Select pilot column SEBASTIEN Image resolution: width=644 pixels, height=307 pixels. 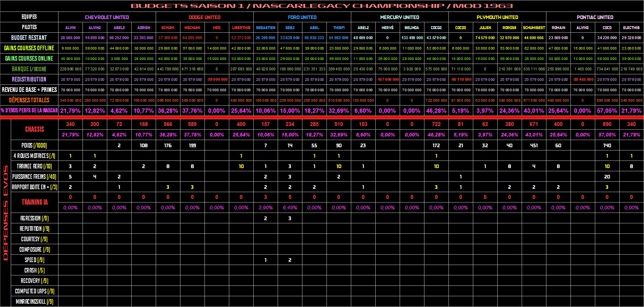tap(265, 28)
